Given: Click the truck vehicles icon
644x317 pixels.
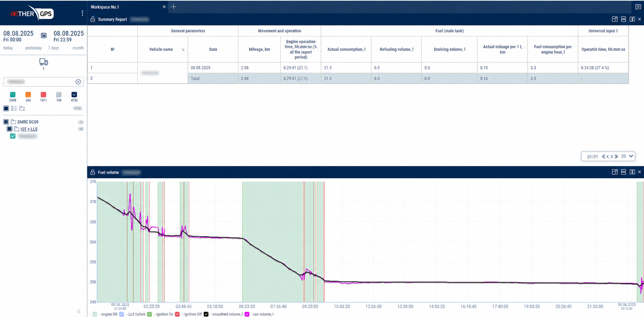Looking at the screenshot, I should click(44, 62).
